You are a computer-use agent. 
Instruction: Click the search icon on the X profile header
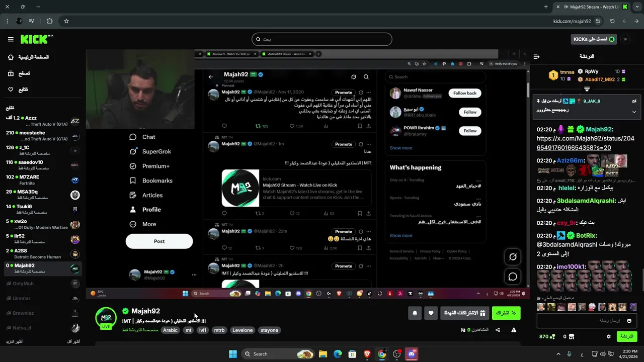366,77
